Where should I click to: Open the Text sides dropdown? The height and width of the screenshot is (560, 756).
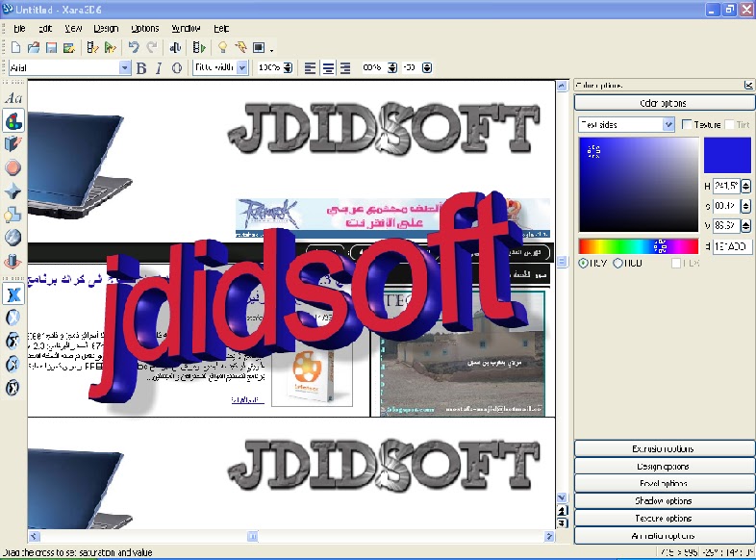(x=668, y=125)
